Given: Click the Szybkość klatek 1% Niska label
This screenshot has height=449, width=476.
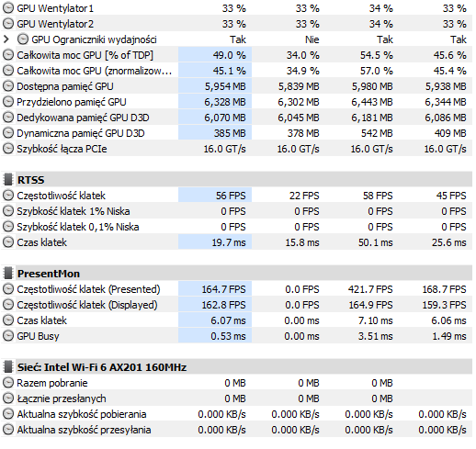Looking at the screenshot, I should click(x=74, y=211).
